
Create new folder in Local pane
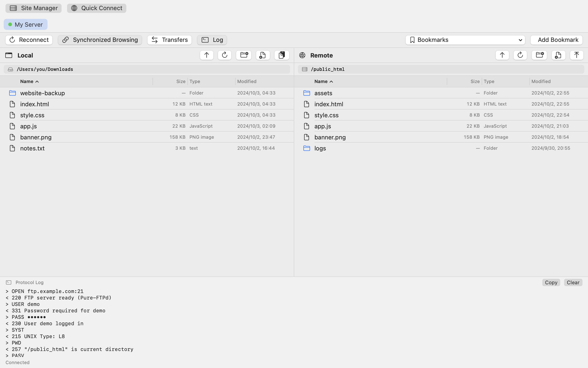coord(244,55)
